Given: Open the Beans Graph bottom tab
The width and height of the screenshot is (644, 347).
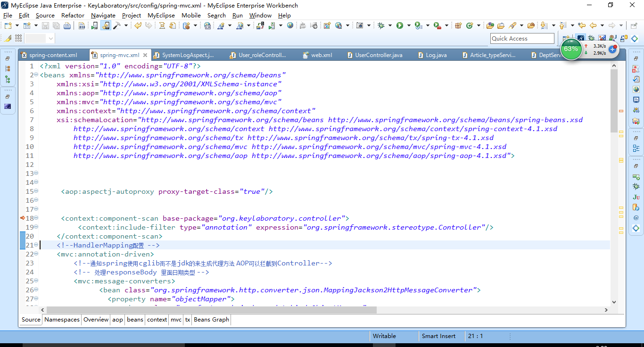Looking at the screenshot, I should coord(211,320).
